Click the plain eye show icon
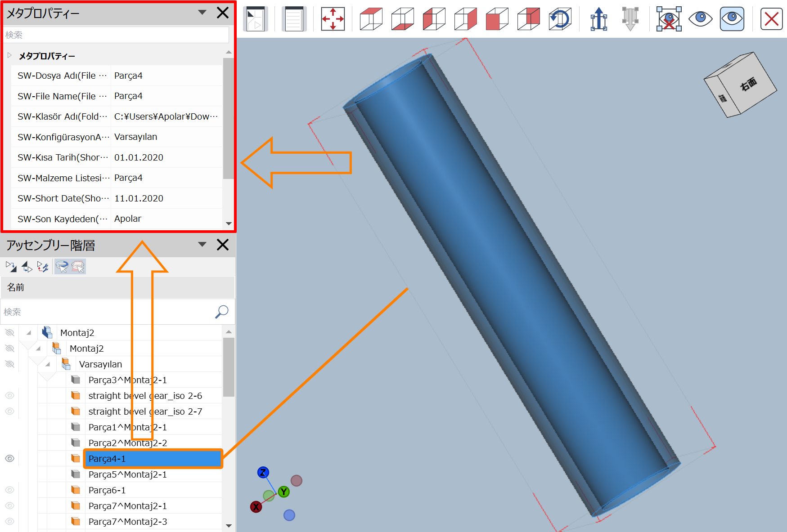 [701, 19]
